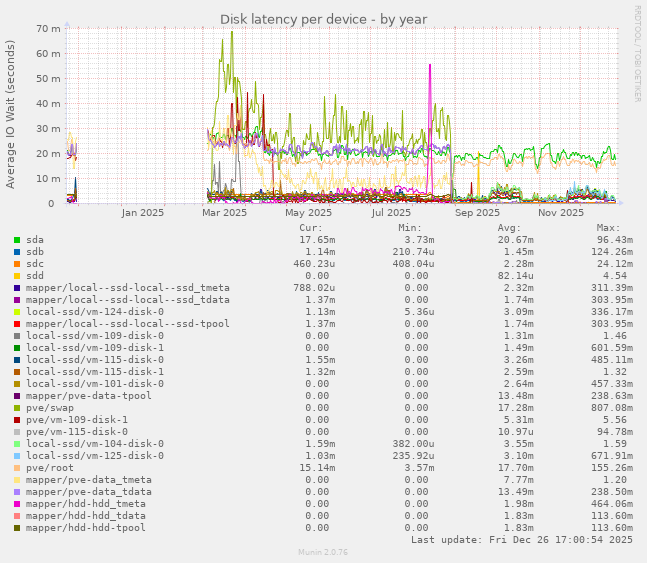Screen dimensions: 647x563
Task: Click sda max value 96.43m
Action: pyautogui.click(x=615, y=240)
